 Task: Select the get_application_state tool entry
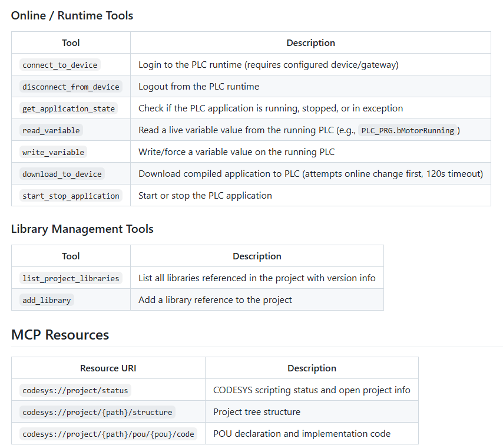(x=68, y=108)
